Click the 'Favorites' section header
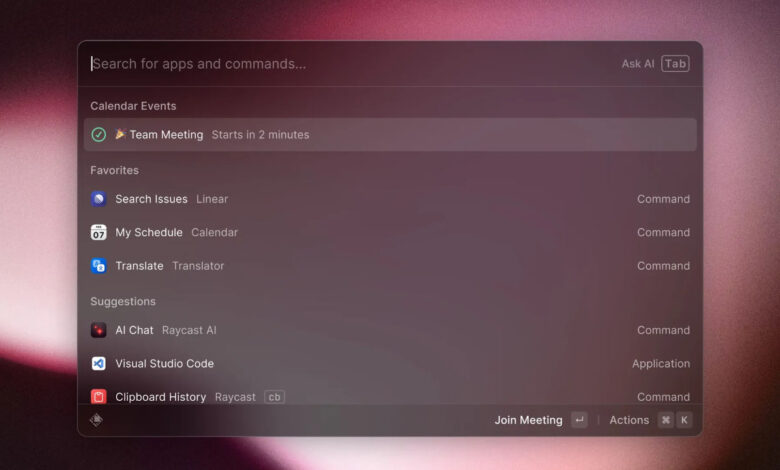Image resolution: width=780 pixels, height=470 pixels. (114, 170)
